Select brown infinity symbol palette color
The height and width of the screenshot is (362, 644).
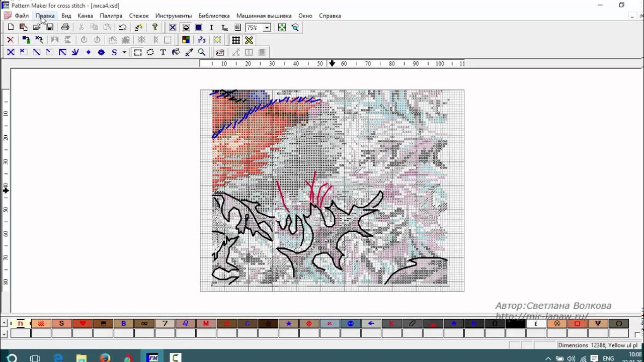tap(144, 323)
